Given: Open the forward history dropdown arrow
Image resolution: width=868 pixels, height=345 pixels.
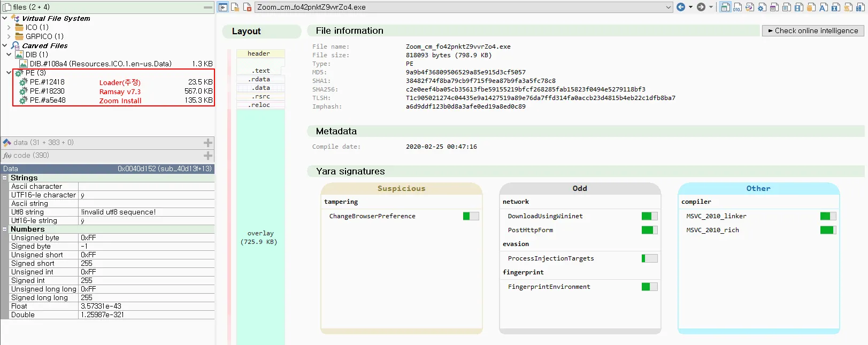Looking at the screenshot, I should pyautogui.click(x=711, y=7).
